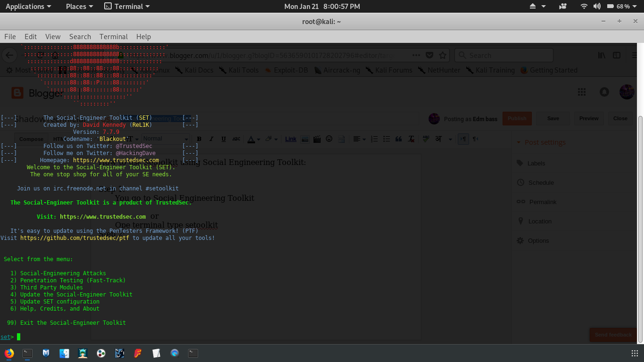
Task: Click menu row '99) Exit the Social-Engineer Toolkit'
Action: 66,323
